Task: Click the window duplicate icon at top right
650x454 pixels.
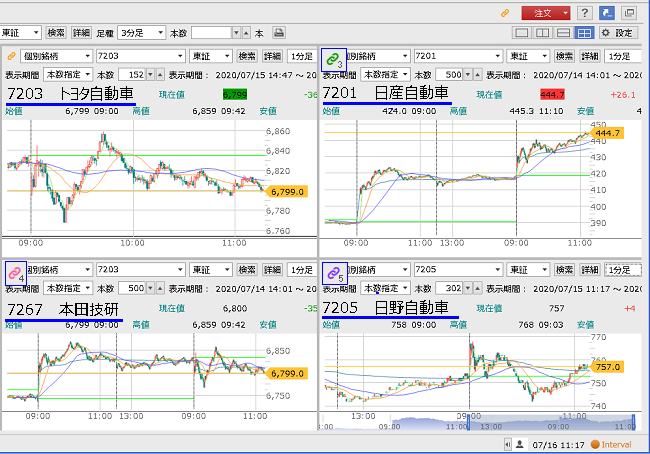Action: coord(629,13)
